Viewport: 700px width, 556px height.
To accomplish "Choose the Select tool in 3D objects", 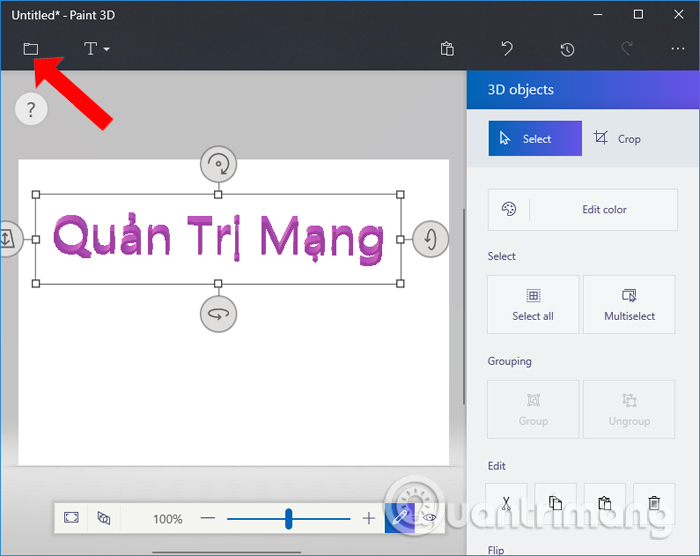I will point(535,138).
